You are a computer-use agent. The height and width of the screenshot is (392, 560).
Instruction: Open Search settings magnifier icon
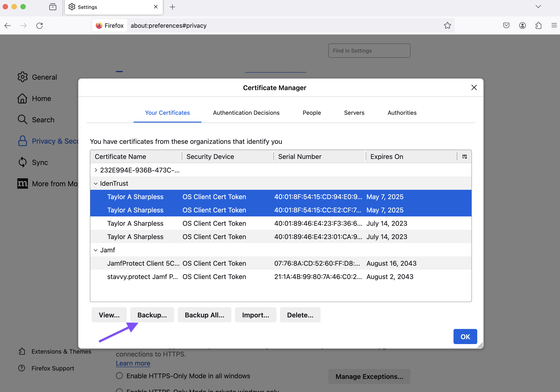22,120
